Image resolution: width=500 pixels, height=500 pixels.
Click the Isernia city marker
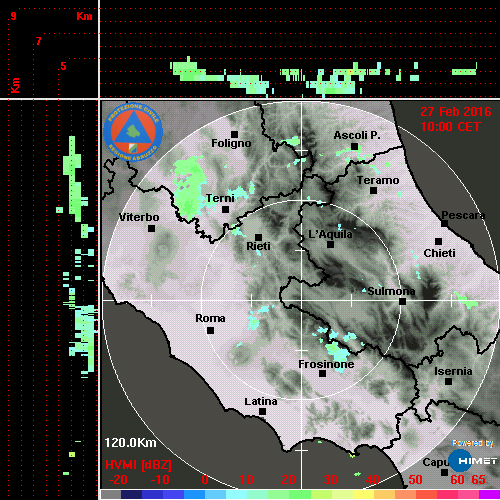pyautogui.click(x=449, y=381)
